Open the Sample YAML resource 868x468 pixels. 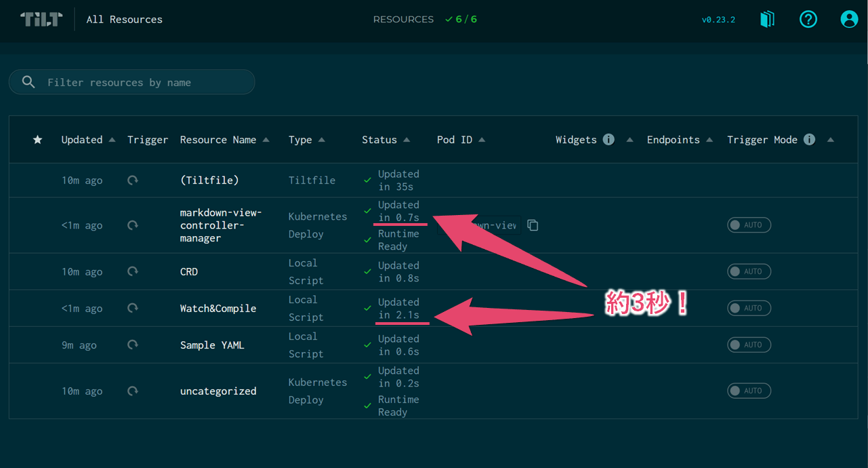(x=212, y=345)
